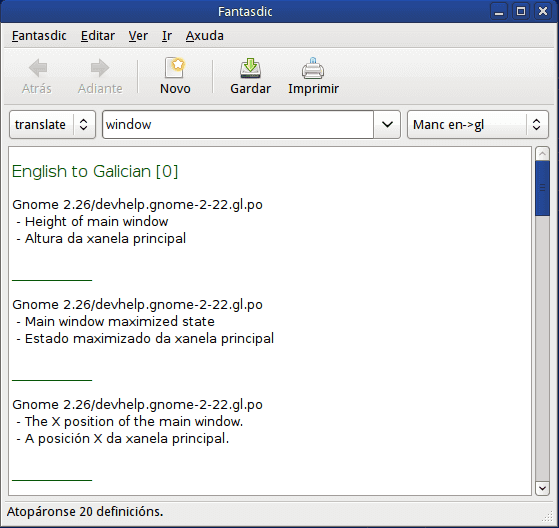The height and width of the screenshot is (528, 559).
Task: Open the Ver menu
Action: (x=138, y=36)
